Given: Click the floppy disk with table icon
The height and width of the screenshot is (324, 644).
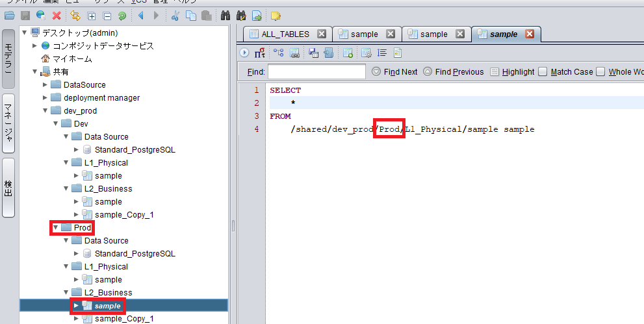Looking at the screenshot, I should click(x=313, y=53).
